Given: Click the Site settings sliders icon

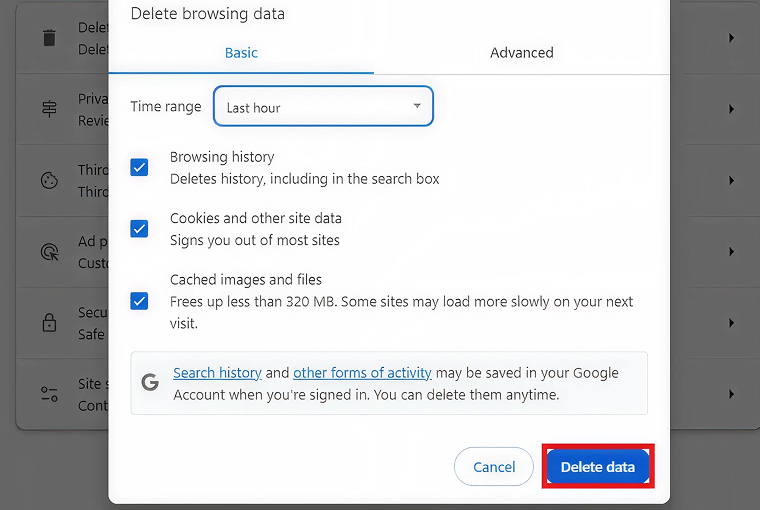Looking at the screenshot, I should coord(49,394).
